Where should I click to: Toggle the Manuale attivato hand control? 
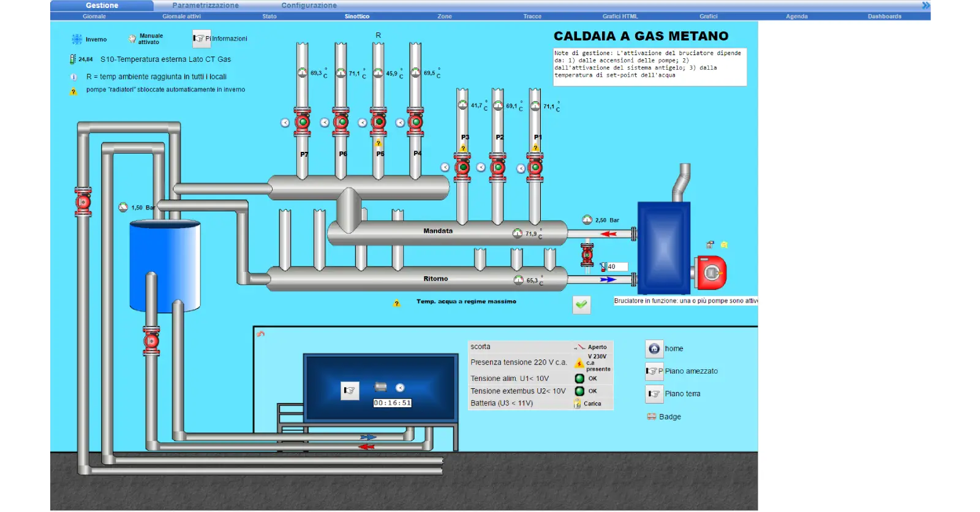tap(132, 39)
